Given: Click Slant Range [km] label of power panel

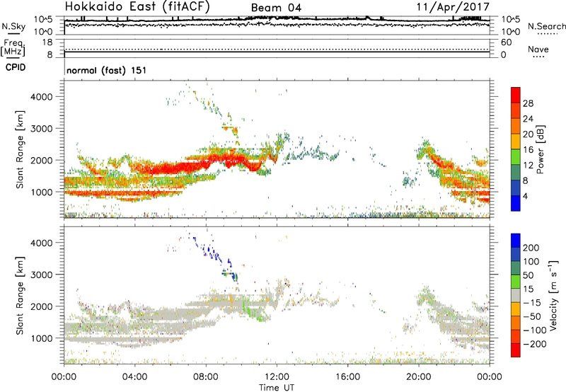Looking at the screenshot, I should [x=20, y=149].
